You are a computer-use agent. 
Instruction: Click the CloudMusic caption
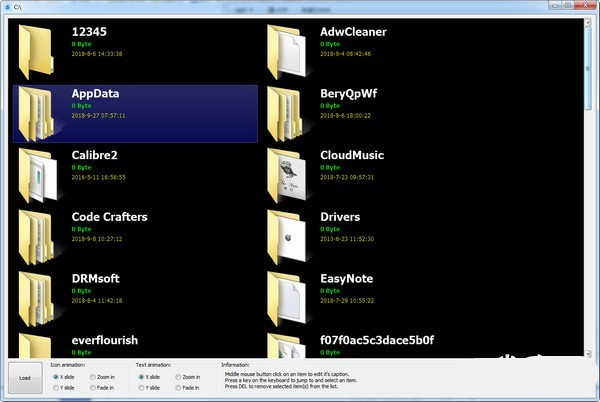352,155
